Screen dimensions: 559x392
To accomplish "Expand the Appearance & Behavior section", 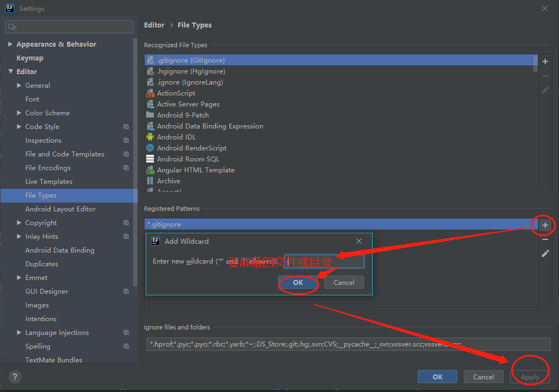I will 10,44.
